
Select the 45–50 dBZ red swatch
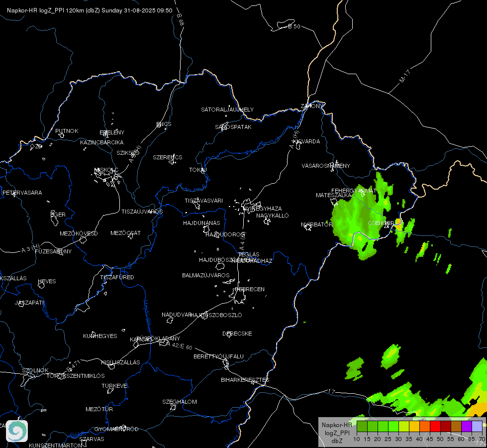tap(435, 427)
